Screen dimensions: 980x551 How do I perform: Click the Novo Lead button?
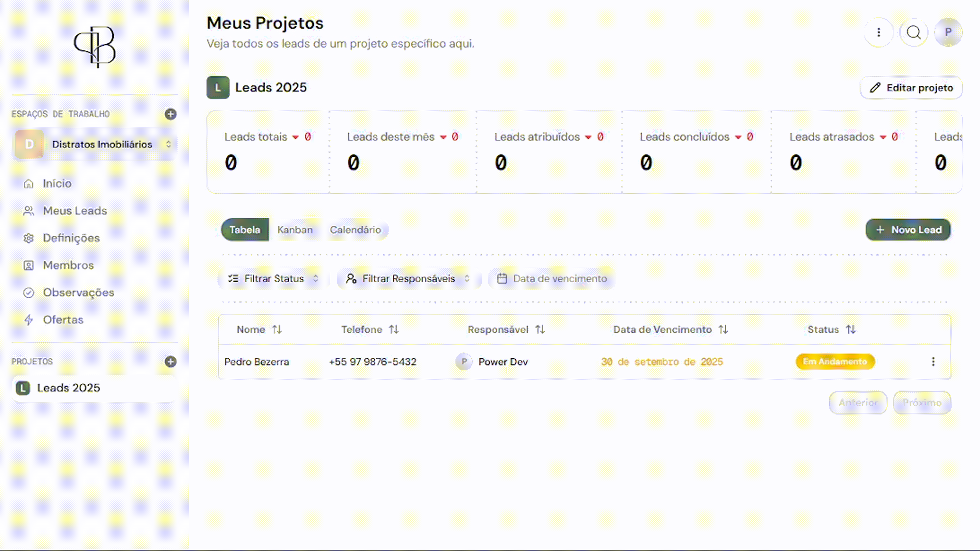pyautogui.click(x=908, y=230)
